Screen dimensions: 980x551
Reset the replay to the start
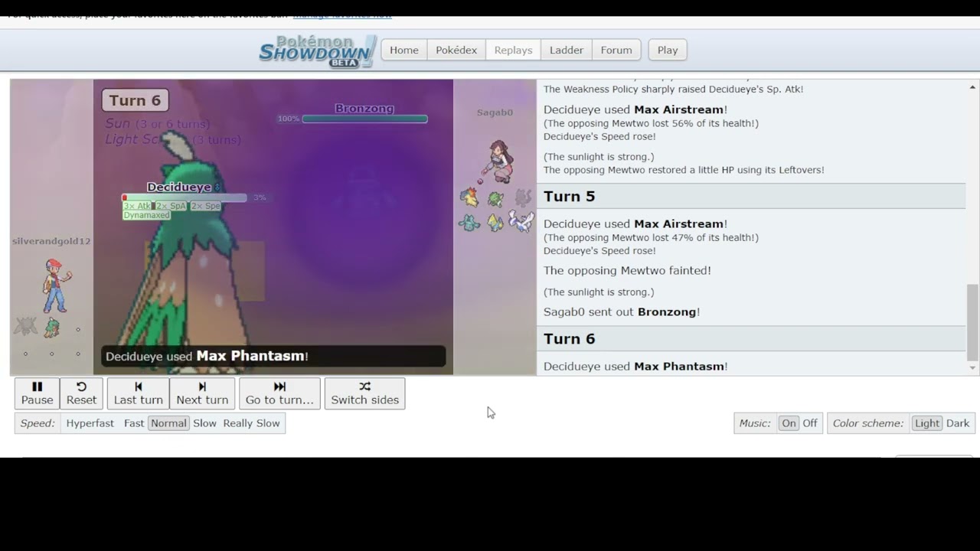(x=81, y=393)
